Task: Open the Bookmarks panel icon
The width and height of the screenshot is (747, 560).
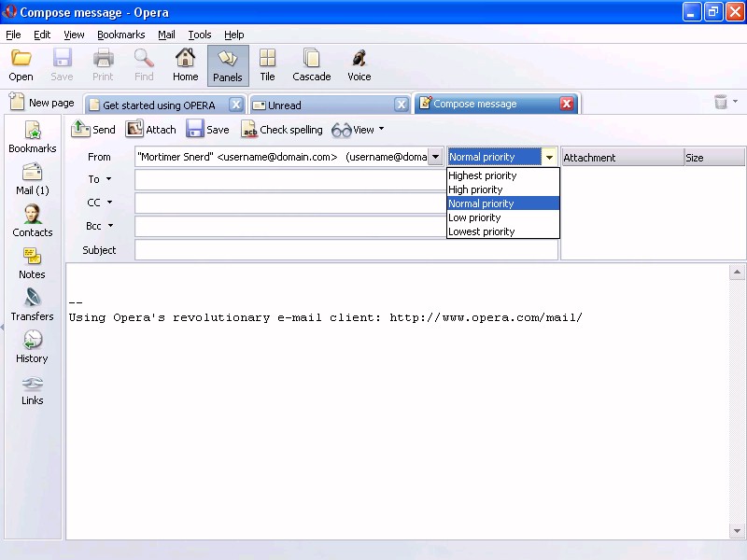Action: click(x=33, y=131)
